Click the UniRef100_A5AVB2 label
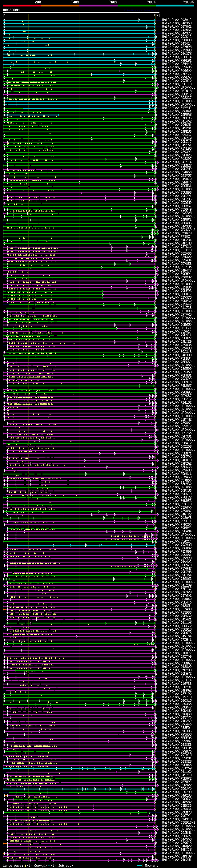The height and width of the screenshot is (868, 197). [177, 277]
